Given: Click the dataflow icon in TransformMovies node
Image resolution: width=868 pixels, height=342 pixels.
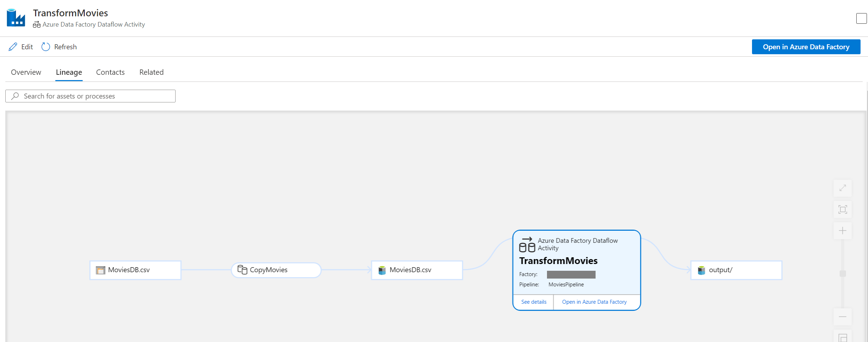Looking at the screenshot, I should (527, 245).
